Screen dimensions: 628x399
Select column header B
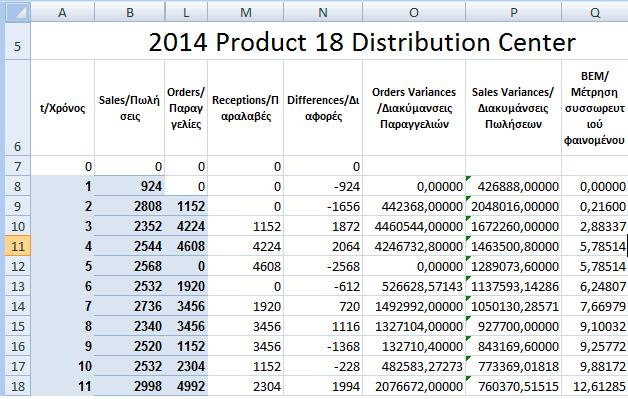click(129, 12)
